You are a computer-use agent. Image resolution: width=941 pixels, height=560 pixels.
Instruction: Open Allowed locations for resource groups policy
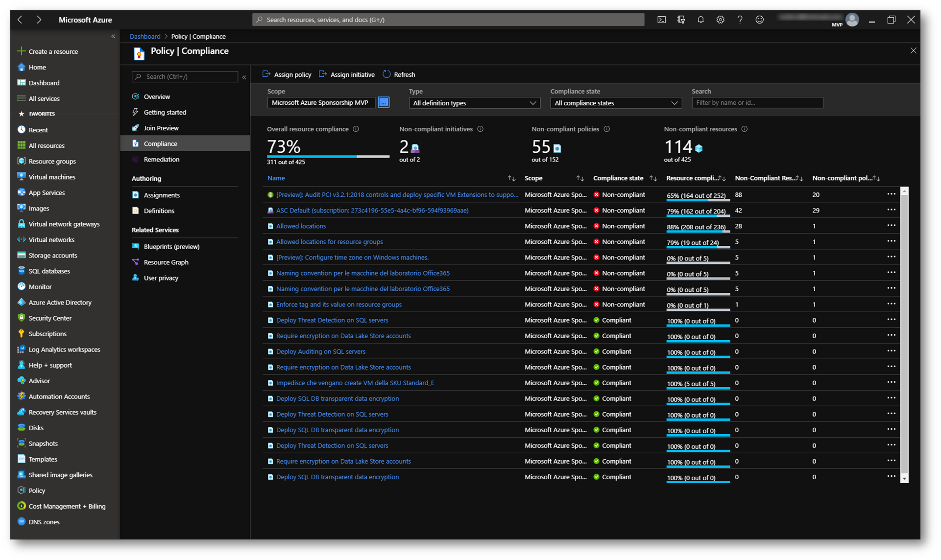(x=329, y=242)
